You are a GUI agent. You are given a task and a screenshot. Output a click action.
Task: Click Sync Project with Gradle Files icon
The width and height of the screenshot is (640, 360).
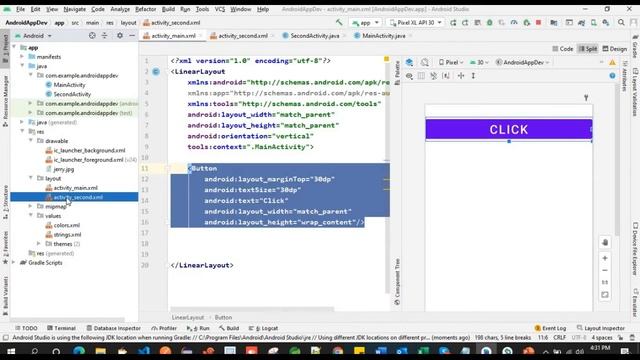click(581, 22)
